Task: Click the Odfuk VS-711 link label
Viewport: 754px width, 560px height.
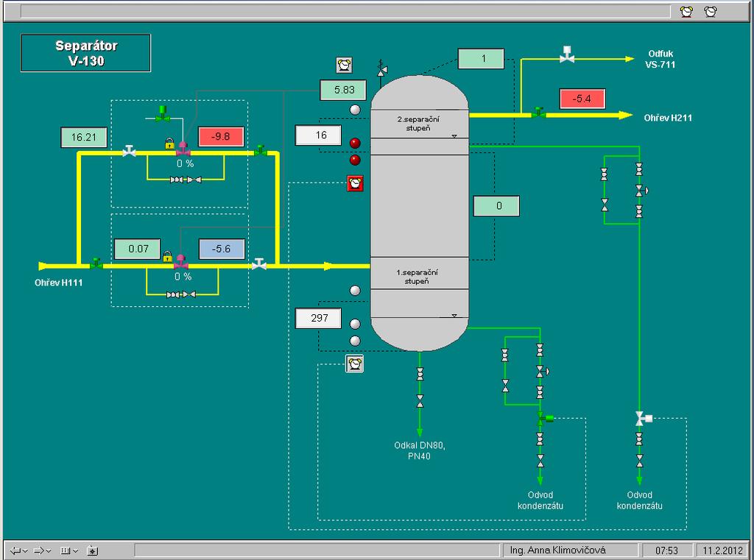Action: point(660,59)
